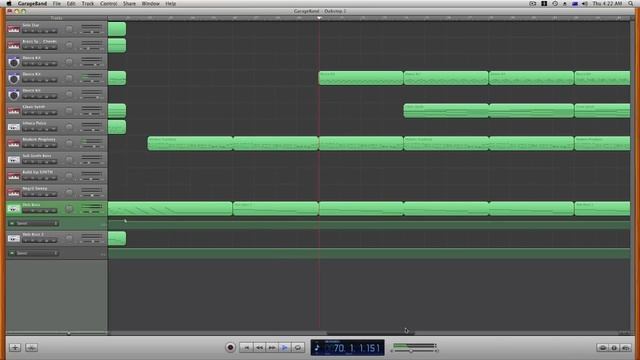Open Spotlight search in menu bar
Viewport: 640px width, 360px height.
tap(631, 3)
